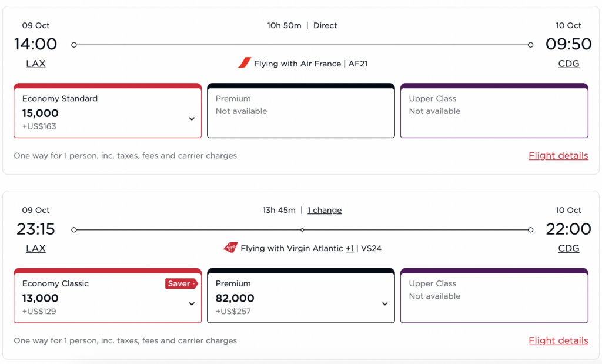Click the Virgin Atlantic logo icon
This screenshot has height=364, width=602.
click(230, 248)
